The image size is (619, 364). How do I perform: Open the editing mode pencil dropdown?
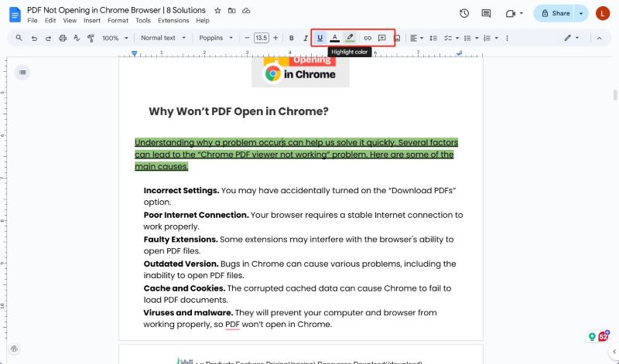(571, 38)
